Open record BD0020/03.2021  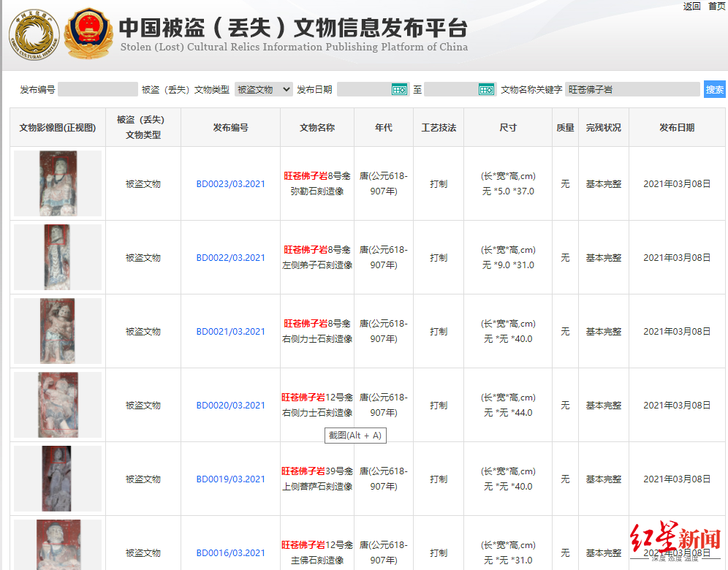coord(230,406)
